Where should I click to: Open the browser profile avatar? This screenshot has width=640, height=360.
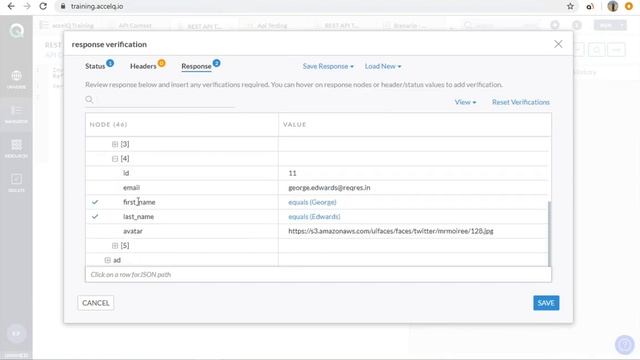(x=613, y=6)
